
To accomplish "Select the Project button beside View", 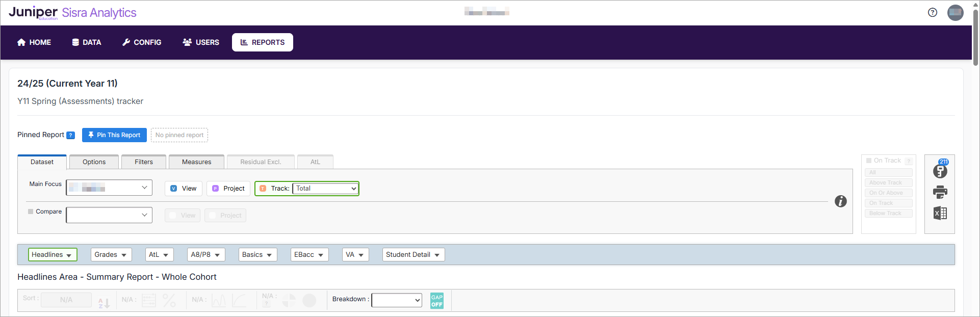I will (x=228, y=189).
